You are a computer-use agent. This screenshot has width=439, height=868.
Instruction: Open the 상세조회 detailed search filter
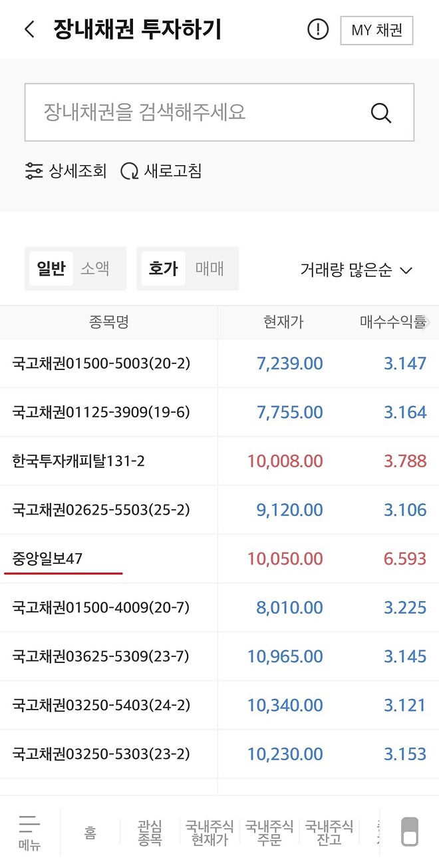pyautogui.click(x=65, y=171)
